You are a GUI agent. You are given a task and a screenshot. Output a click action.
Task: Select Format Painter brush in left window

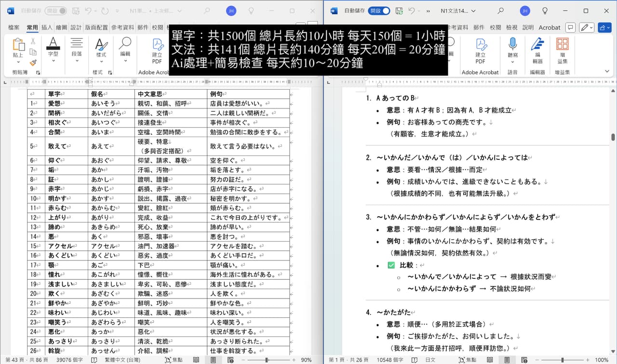(x=33, y=62)
